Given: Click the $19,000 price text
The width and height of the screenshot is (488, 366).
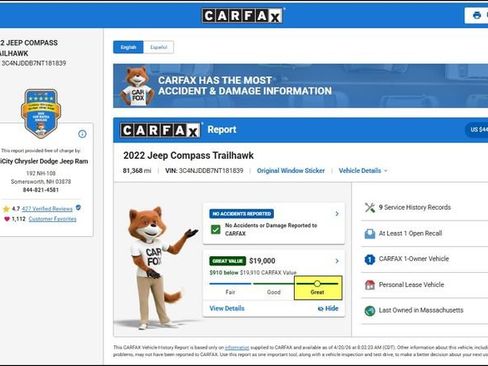Looking at the screenshot, I should tap(262, 261).
